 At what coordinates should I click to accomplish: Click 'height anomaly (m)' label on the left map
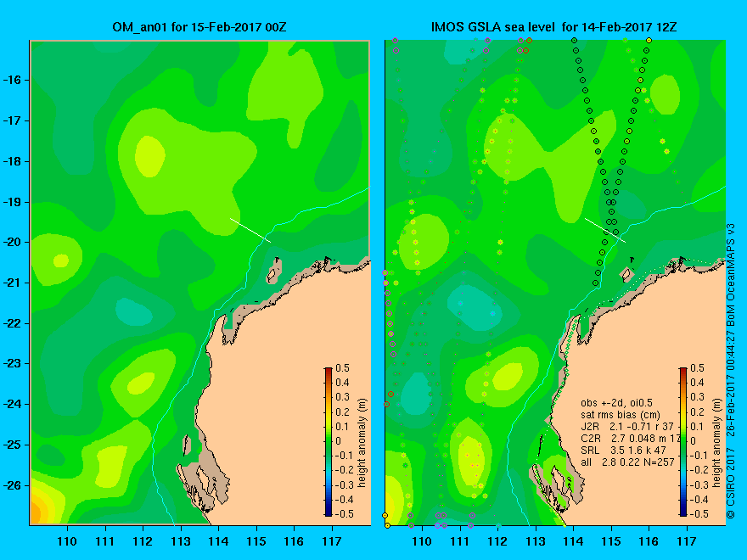pos(362,443)
